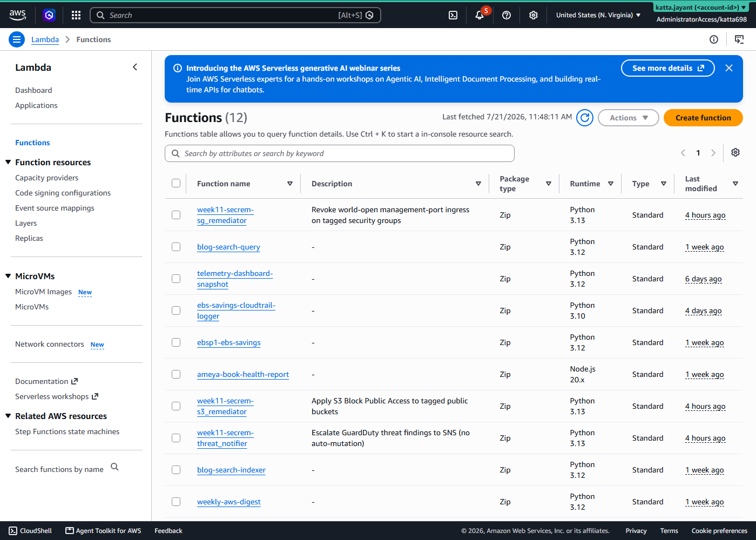Open Documentation external link

click(46, 381)
